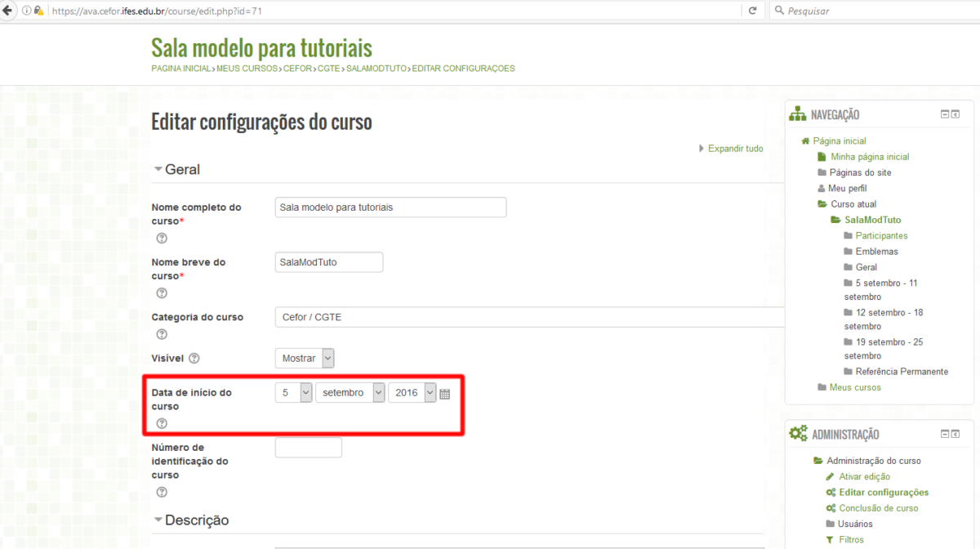Click the help icon under Data de início

[x=162, y=423]
